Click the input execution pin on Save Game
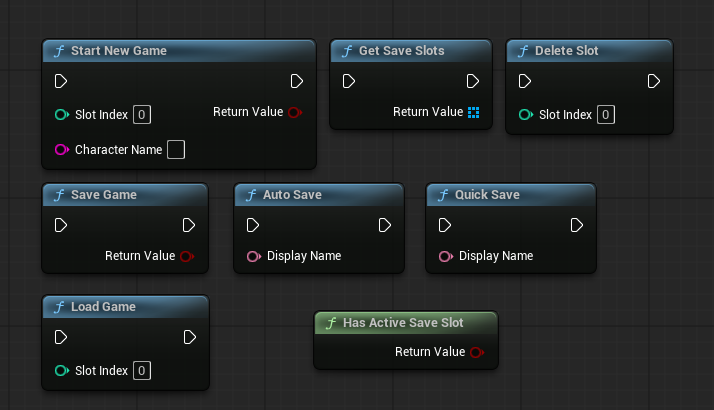Viewport: 714px width, 410px height. tap(61, 226)
